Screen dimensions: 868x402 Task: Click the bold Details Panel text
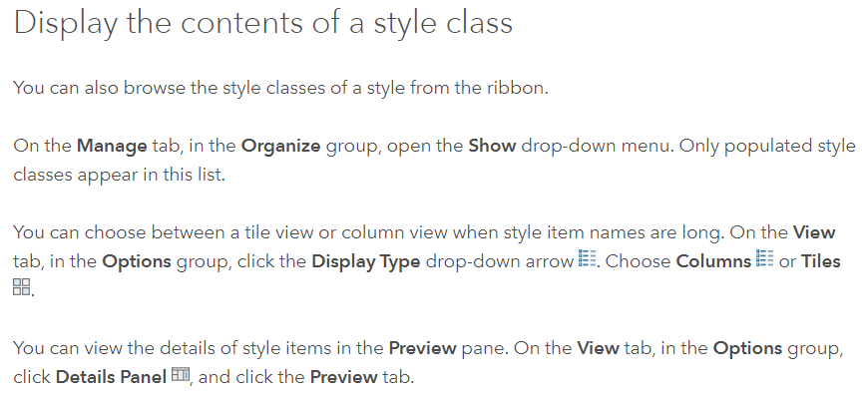tap(112, 378)
